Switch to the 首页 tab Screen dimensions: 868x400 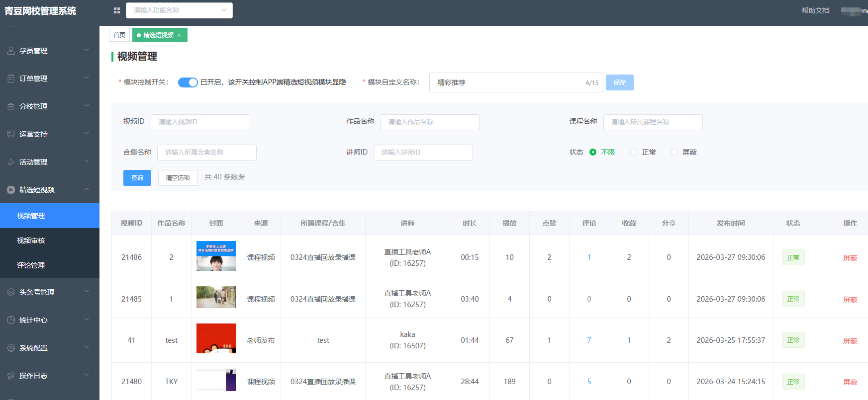click(119, 35)
